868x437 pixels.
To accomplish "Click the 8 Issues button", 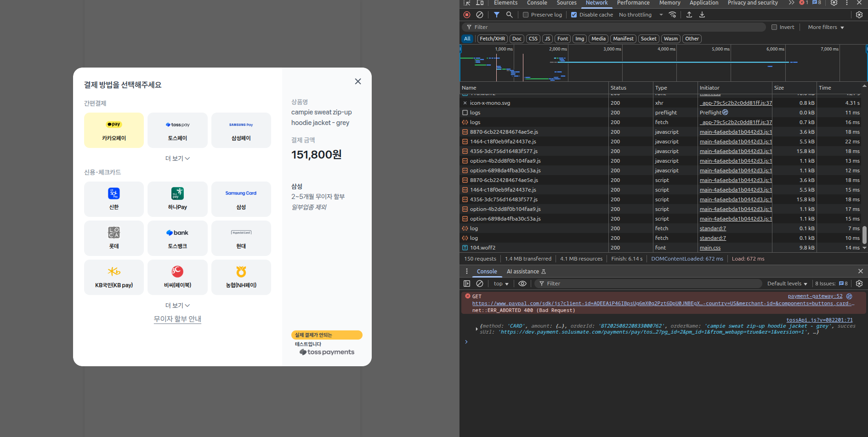I will point(831,284).
